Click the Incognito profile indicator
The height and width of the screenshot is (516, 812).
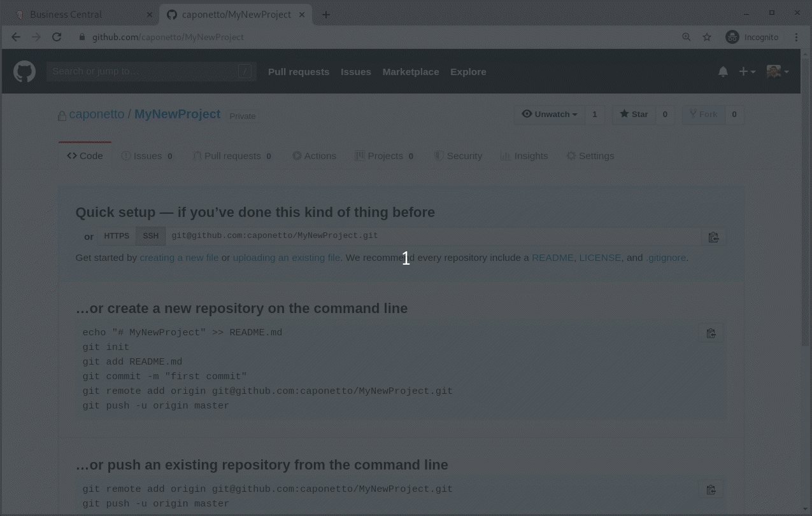tap(752, 37)
